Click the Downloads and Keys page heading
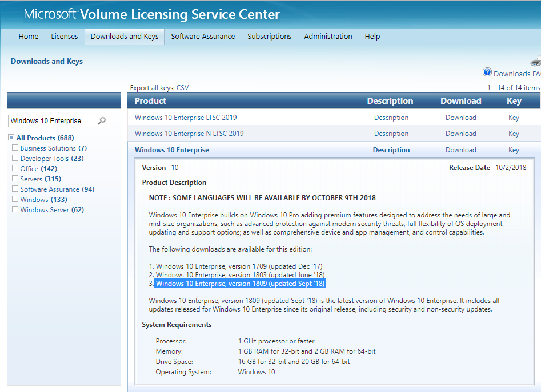The height and width of the screenshot is (392, 541). pyautogui.click(x=47, y=61)
